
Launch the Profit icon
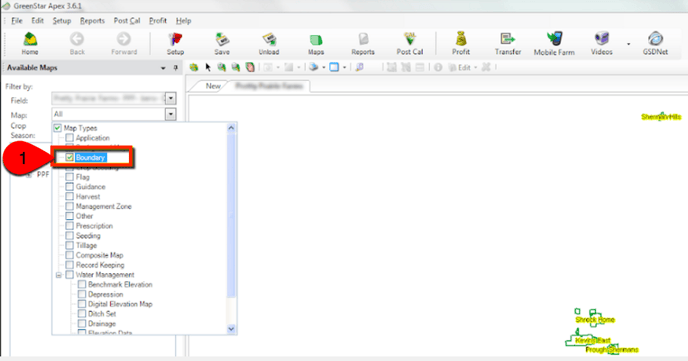(461, 43)
